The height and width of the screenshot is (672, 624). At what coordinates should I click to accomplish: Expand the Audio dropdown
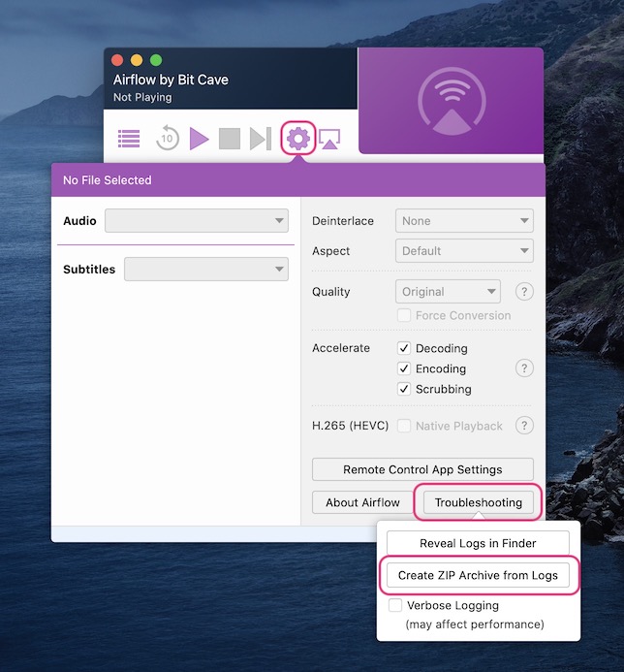click(197, 221)
